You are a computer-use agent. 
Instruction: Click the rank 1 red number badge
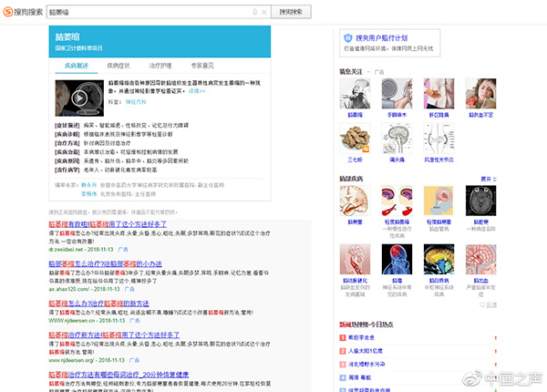(342, 337)
